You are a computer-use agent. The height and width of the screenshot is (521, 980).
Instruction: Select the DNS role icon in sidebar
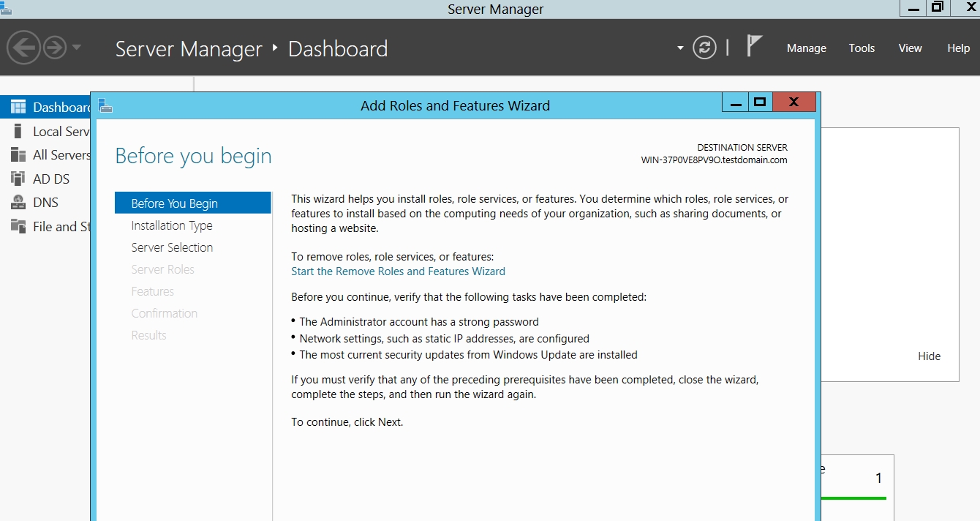[18, 203]
